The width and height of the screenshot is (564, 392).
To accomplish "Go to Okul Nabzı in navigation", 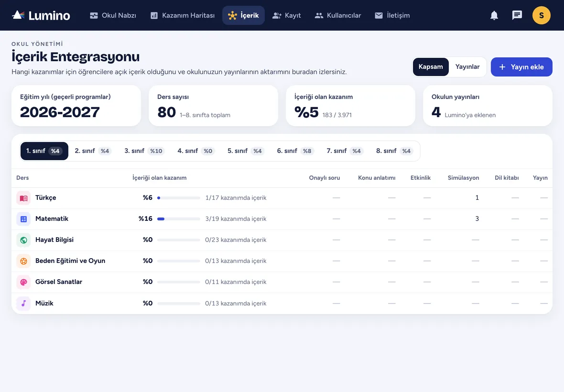I will click(x=113, y=15).
